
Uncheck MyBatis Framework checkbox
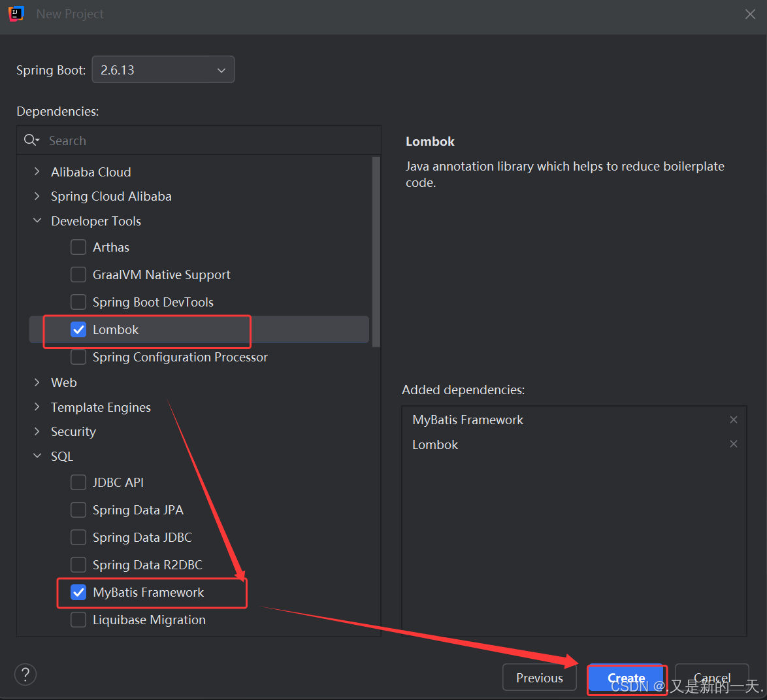[78, 592]
